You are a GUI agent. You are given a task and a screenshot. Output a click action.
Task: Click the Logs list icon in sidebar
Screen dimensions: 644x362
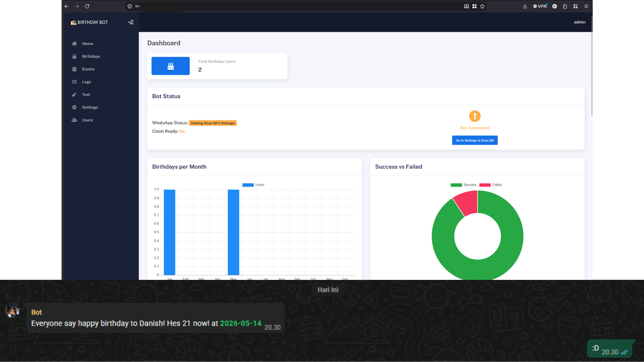click(74, 82)
